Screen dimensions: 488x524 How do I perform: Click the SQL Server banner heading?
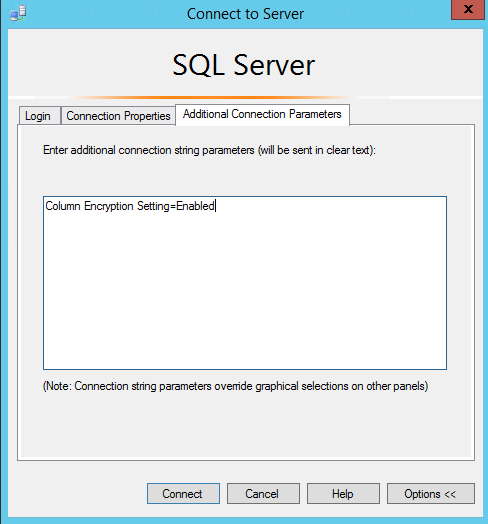(244, 65)
